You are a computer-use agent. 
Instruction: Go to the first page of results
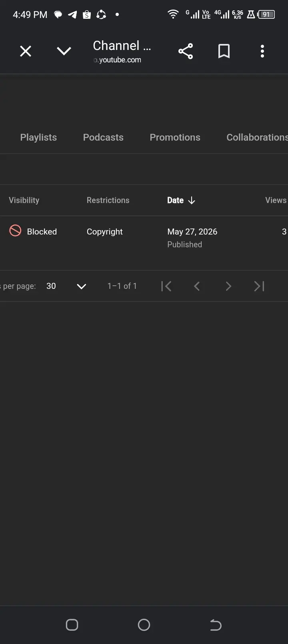point(166,286)
